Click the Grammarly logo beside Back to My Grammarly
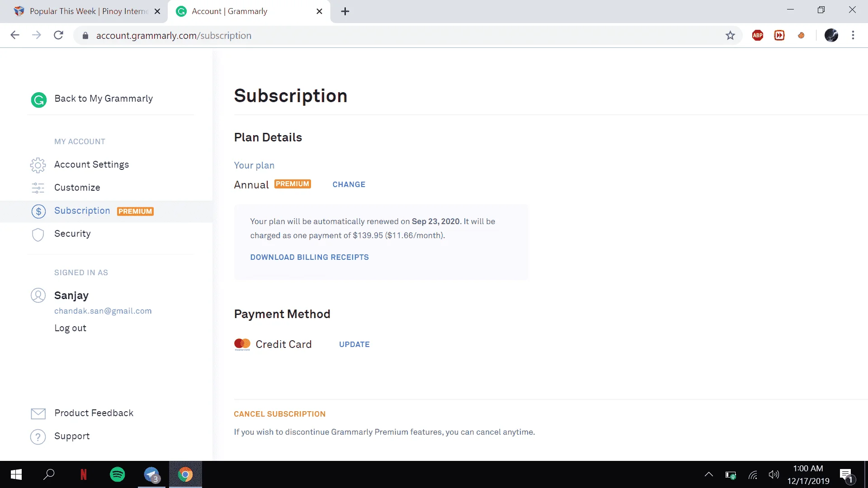Image resolution: width=868 pixels, height=488 pixels. coord(38,99)
